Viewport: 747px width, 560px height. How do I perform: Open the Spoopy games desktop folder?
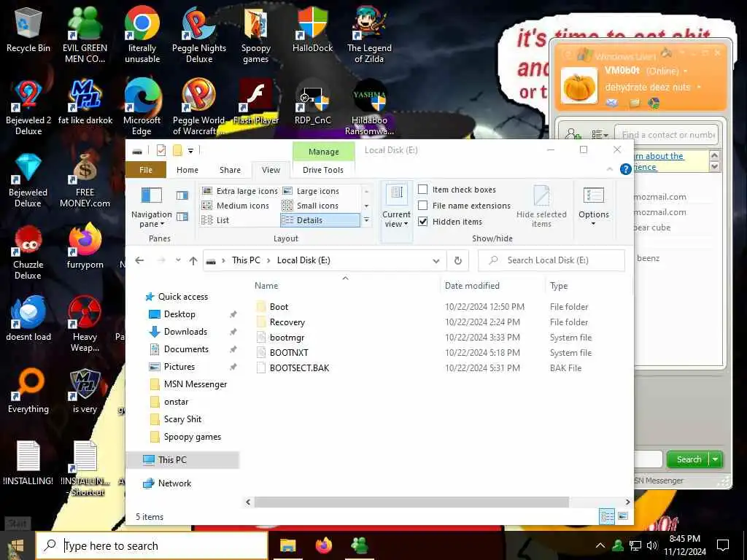(x=256, y=36)
